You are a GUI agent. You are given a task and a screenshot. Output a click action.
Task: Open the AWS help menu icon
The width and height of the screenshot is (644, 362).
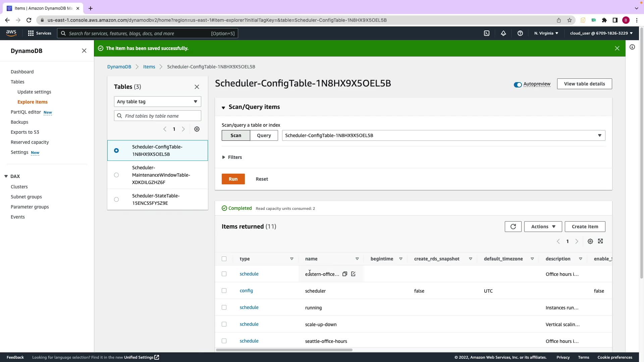point(520,33)
